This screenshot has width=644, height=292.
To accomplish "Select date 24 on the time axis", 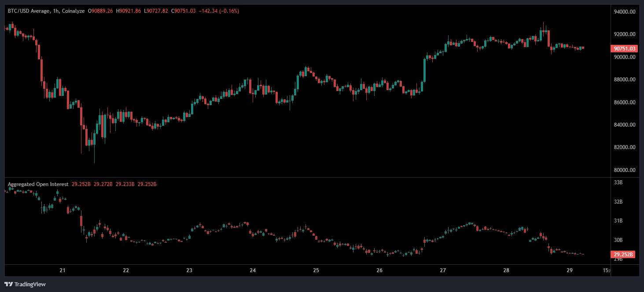I will click(x=253, y=270).
